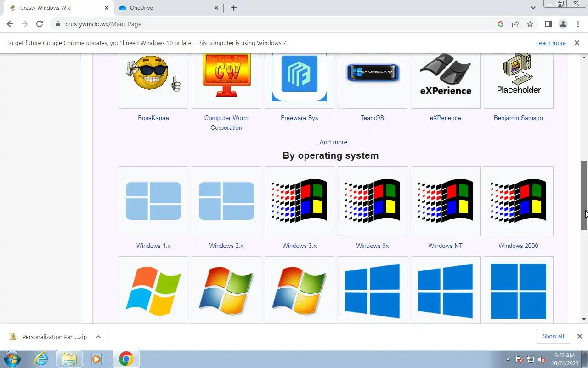This screenshot has width=588, height=368.
Task: Open the Benjamin Samson link
Action: pyautogui.click(x=519, y=118)
